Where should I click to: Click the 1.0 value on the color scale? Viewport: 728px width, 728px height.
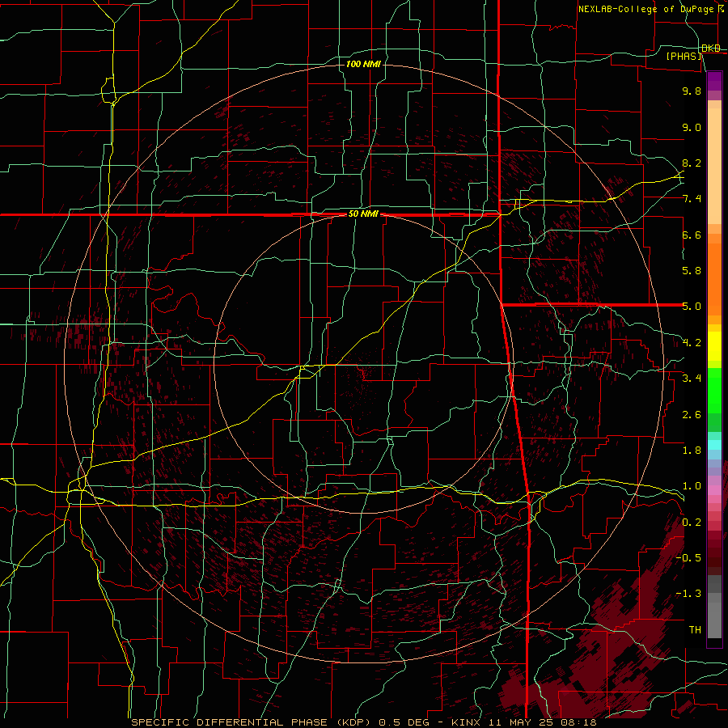[x=692, y=486]
